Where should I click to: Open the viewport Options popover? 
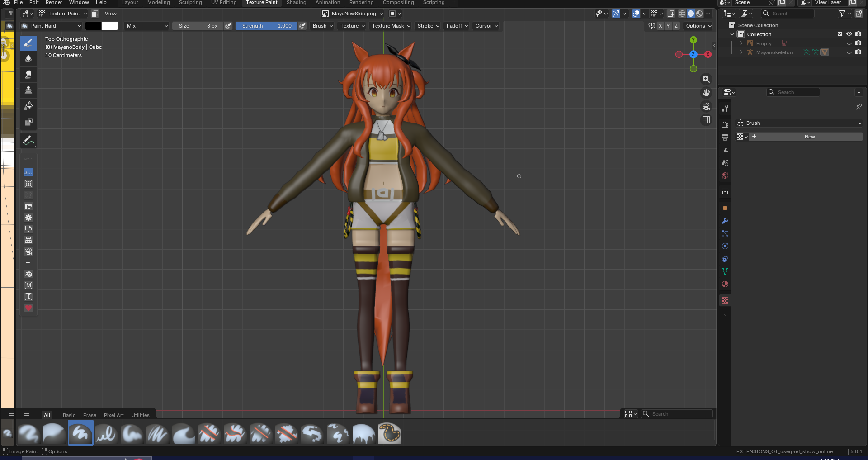(x=698, y=26)
